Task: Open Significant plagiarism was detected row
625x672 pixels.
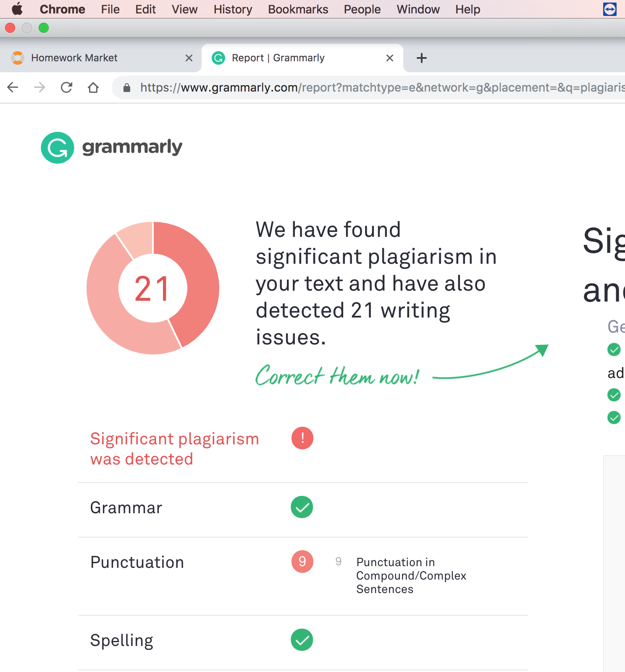Action: click(303, 449)
